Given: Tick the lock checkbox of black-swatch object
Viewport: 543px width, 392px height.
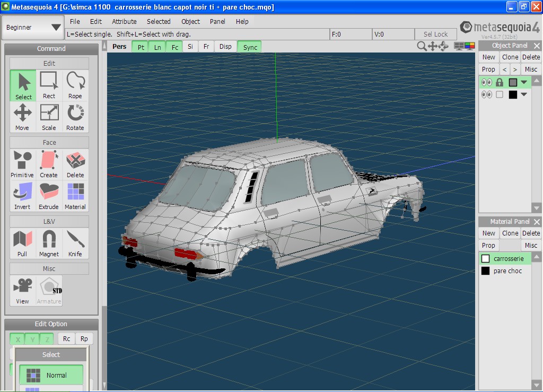Looking at the screenshot, I should [x=500, y=94].
